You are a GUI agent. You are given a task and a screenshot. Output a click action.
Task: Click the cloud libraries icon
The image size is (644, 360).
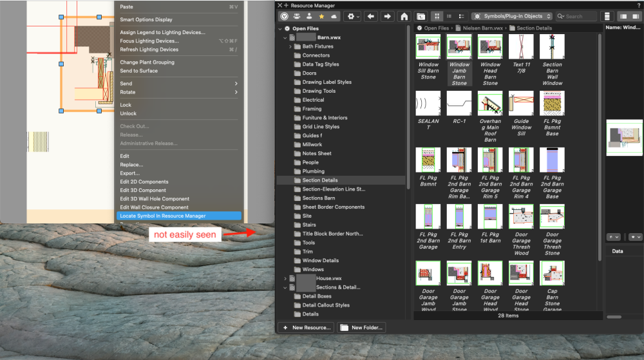coord(334,16)
